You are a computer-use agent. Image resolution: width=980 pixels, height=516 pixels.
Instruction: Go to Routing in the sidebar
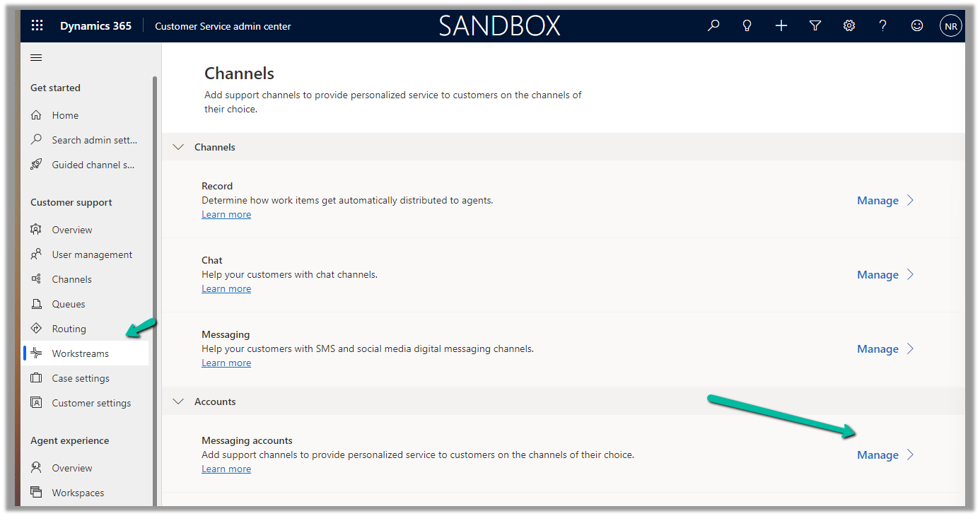pyautogui.click(x=69, y=329)
